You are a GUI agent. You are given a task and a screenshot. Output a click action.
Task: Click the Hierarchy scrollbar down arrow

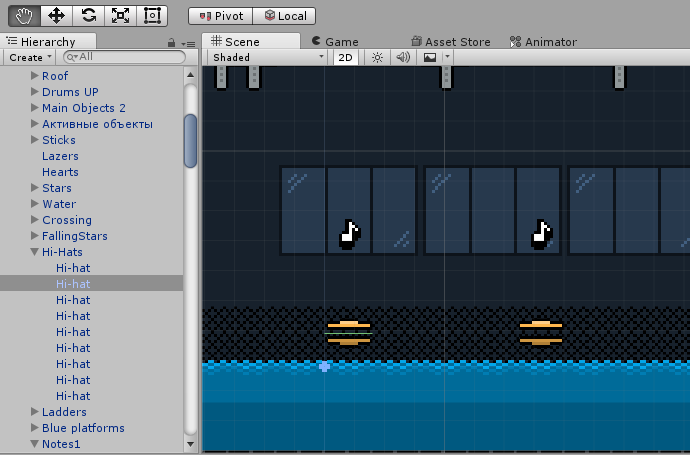coord(190,444)
